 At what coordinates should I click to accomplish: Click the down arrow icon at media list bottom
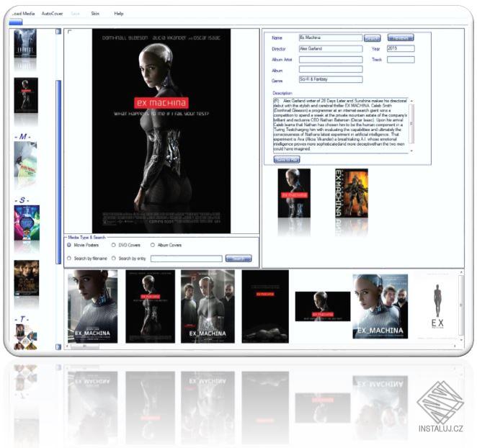(58, 346)
